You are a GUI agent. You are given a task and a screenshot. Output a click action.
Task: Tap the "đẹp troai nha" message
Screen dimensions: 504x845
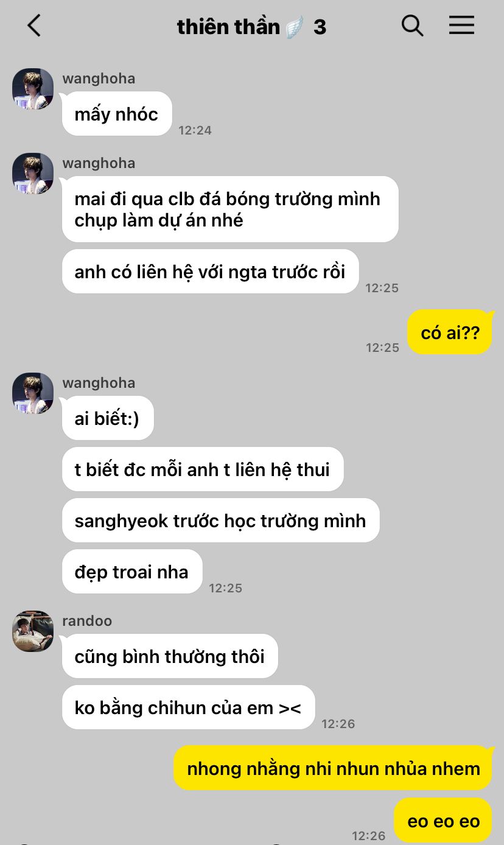point(132,572)
